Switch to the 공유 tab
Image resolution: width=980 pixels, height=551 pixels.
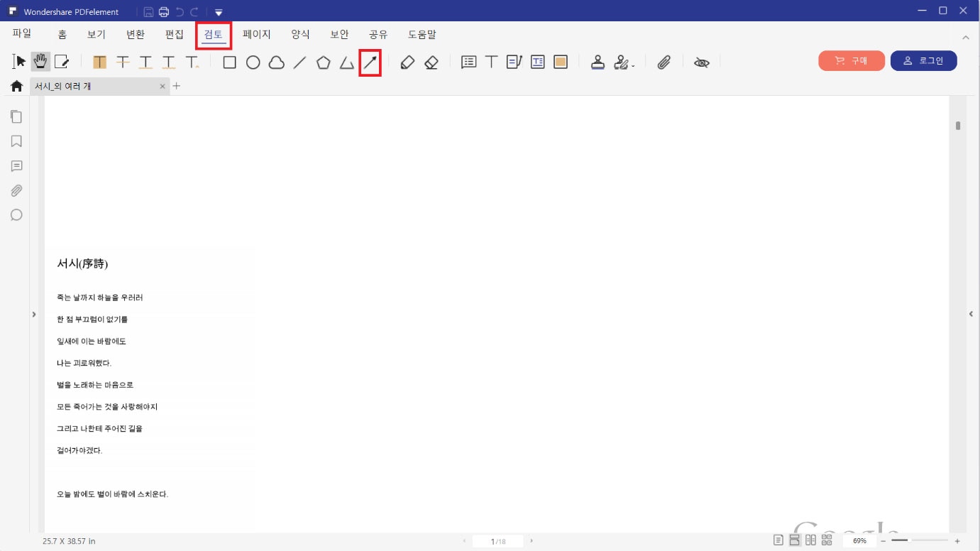(378, 34)
